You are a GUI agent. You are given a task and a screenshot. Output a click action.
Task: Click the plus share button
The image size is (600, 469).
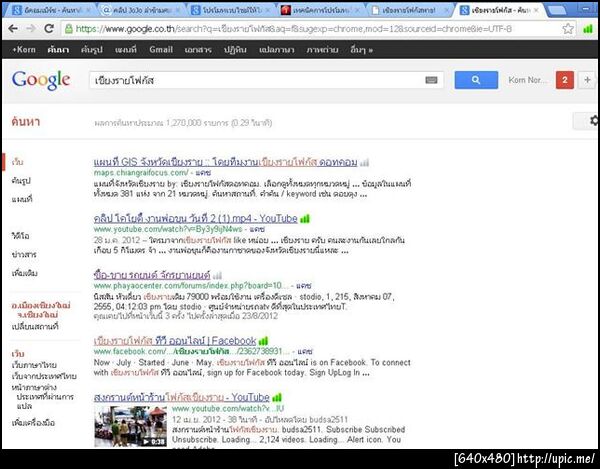click(587, 80)
